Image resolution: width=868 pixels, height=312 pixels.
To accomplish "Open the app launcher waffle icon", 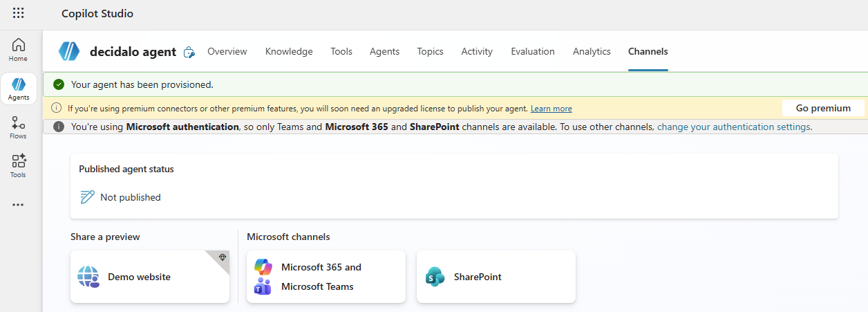I will tap(19, 13).
